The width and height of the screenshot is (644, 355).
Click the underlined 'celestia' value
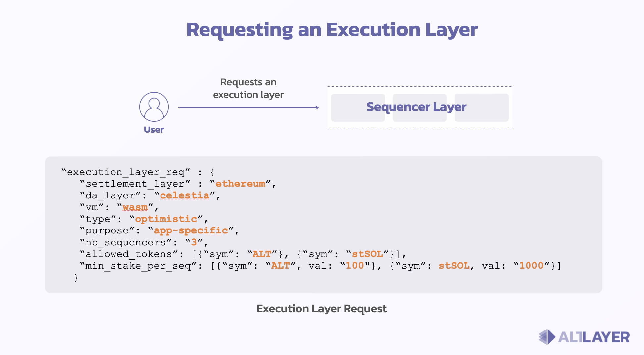(x=184, y=196)
